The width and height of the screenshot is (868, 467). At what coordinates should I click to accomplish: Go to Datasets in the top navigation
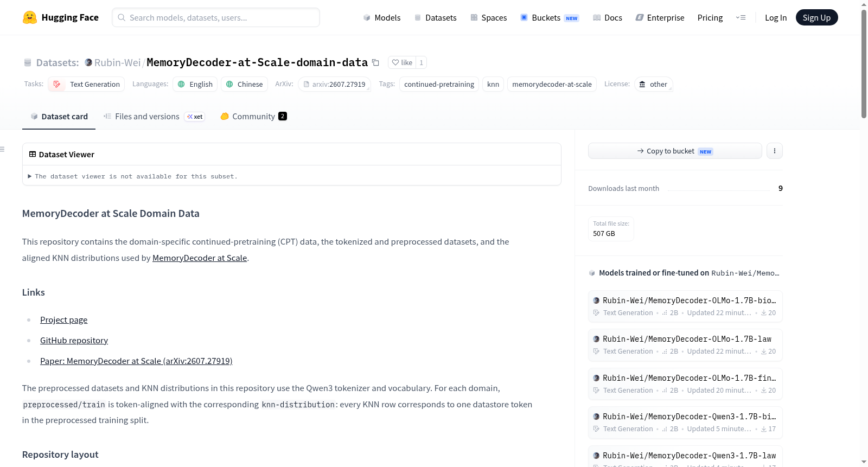pyautogui.click(x=435, y=17)
